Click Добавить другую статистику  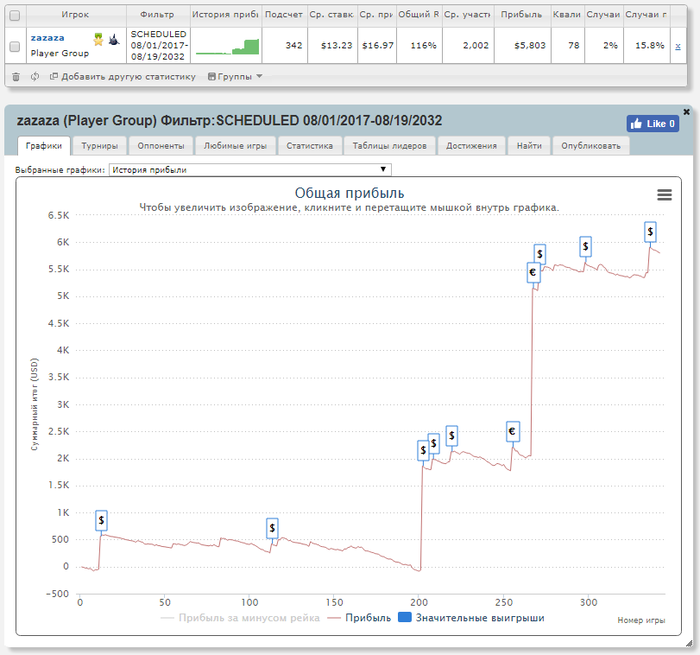[x=123, y=77]
